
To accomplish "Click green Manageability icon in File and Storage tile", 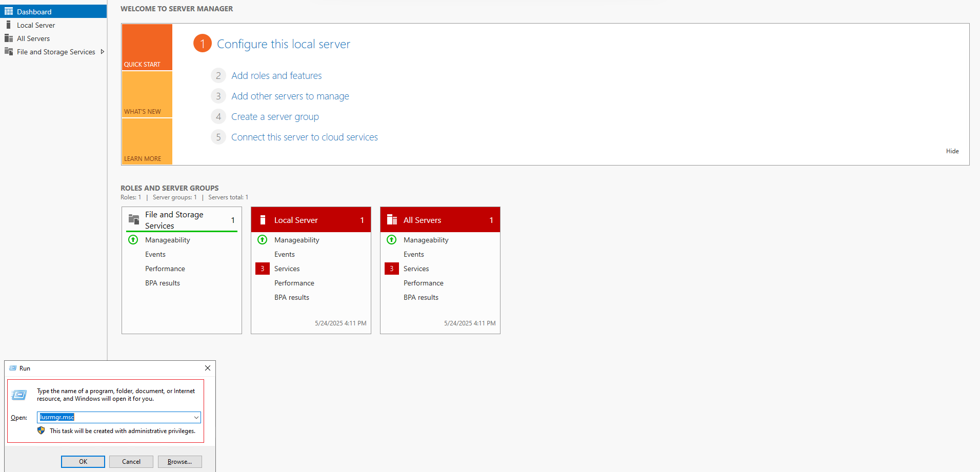I will tap(133, 240).
